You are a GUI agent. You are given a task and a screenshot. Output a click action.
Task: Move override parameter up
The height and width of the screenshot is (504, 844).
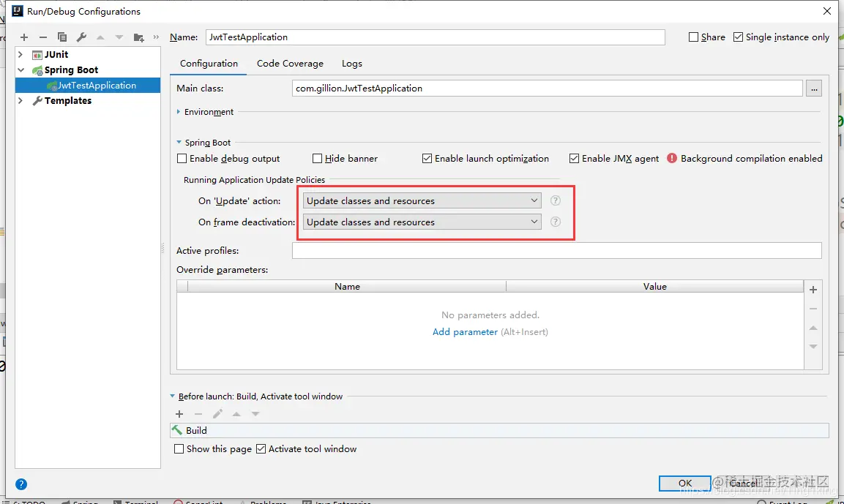tap(813, 328)
